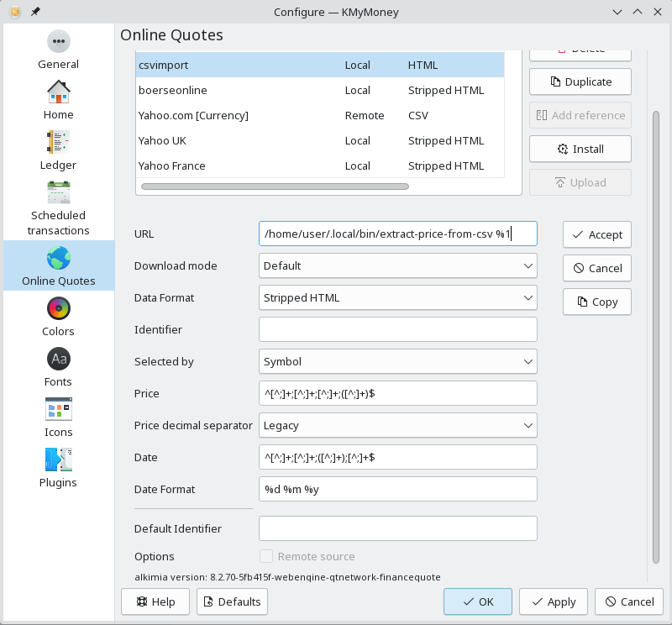The height and width of the screenshot is (625, 672).
Task: Click into the URL input field
Action: point(397,234)
